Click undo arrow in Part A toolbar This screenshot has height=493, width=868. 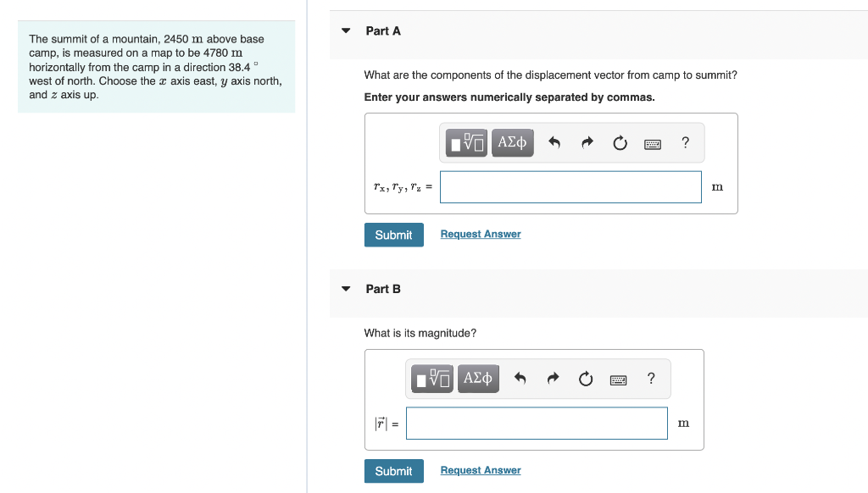[x=554, y=143]
